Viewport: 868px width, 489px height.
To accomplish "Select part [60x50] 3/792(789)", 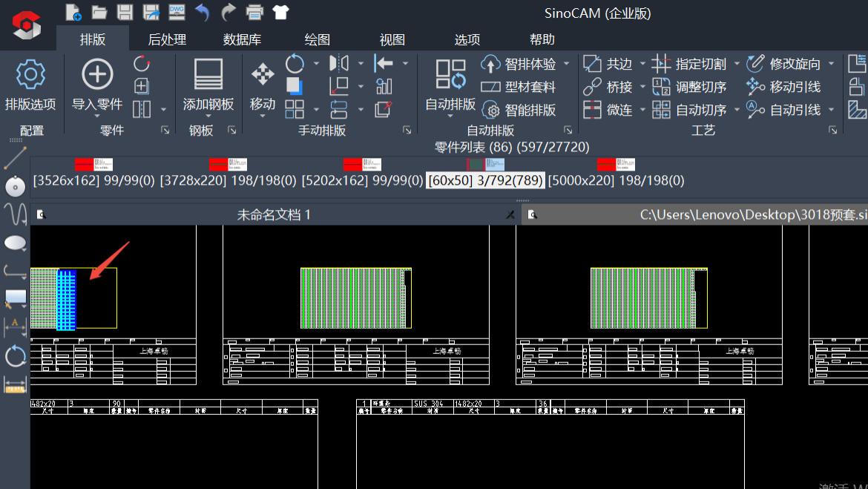I will click(x=485, y=174).
